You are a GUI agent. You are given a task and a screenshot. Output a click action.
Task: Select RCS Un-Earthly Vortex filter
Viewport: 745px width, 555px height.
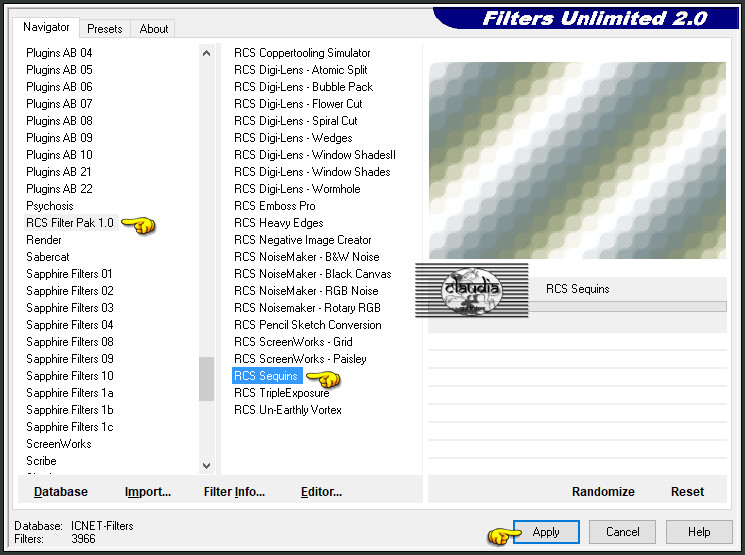click(x=288, y=410)
